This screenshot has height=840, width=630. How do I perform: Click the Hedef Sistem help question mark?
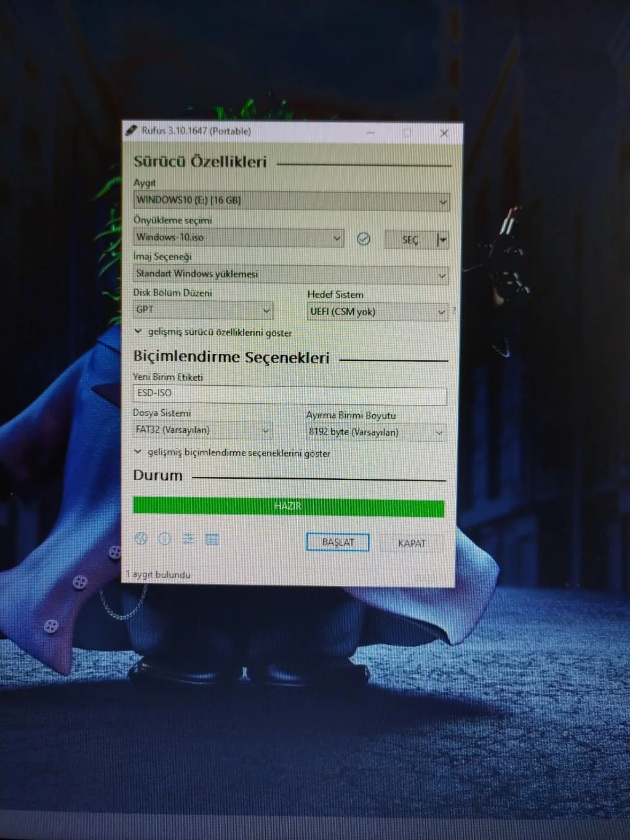point(454,311)
